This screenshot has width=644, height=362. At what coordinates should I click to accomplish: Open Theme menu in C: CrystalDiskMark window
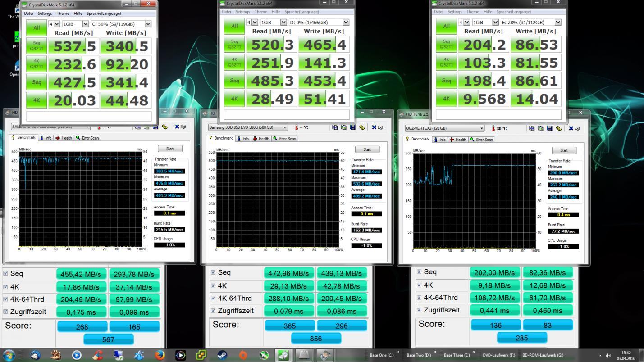pyautogui.click(x=63, y=14)
